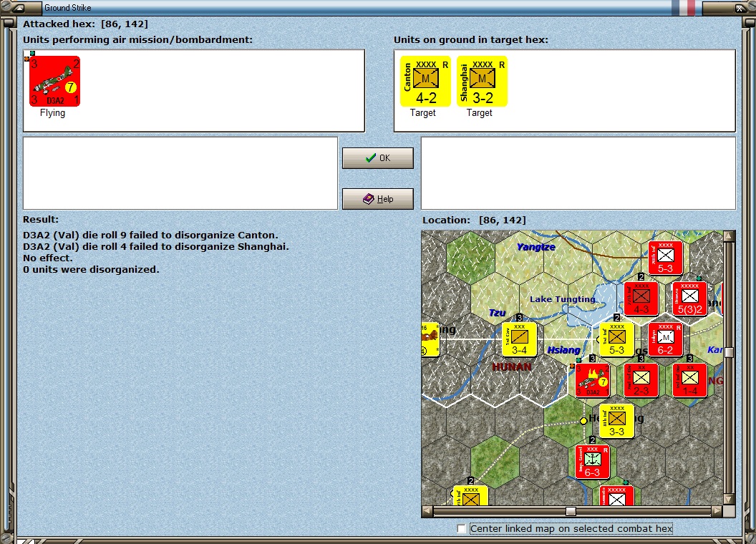The width and height of the screenshot is (756, 544).
Task: Close the Ground Strike window
Action: click(740, 8)
